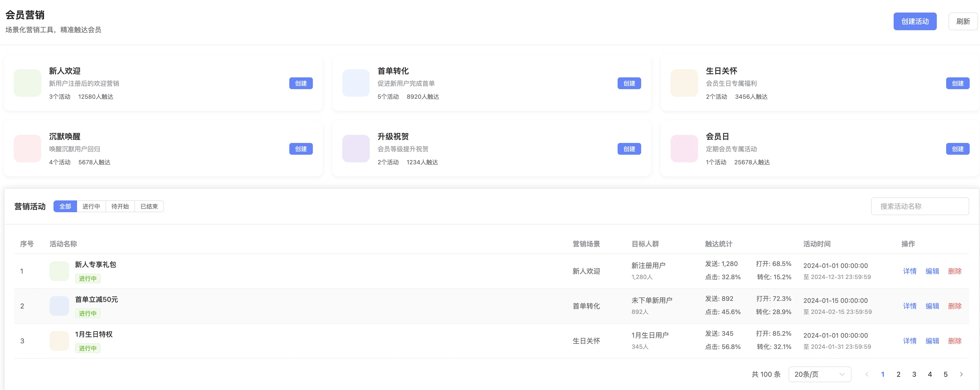Click the 1月生日特权 activity thumbnail icon
This screenshot has width=980, height=390.
coord(59,340)
